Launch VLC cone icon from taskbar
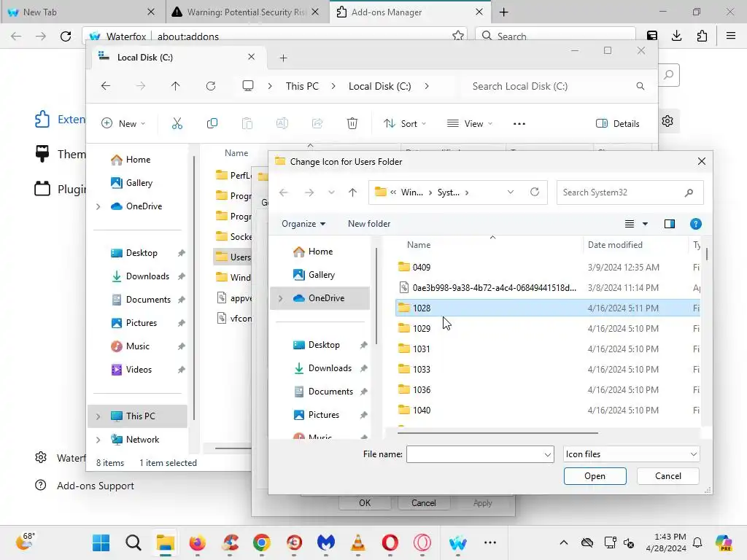The height and width of the screenshot is (560, 747). 357,542
